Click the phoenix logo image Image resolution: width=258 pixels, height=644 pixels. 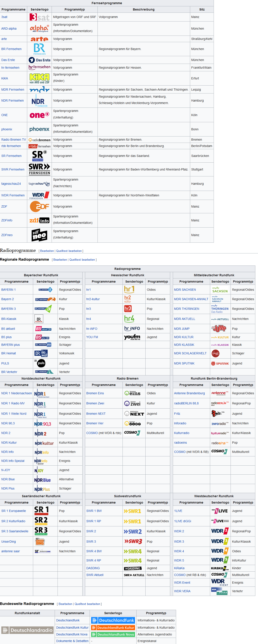coord(40,129)
